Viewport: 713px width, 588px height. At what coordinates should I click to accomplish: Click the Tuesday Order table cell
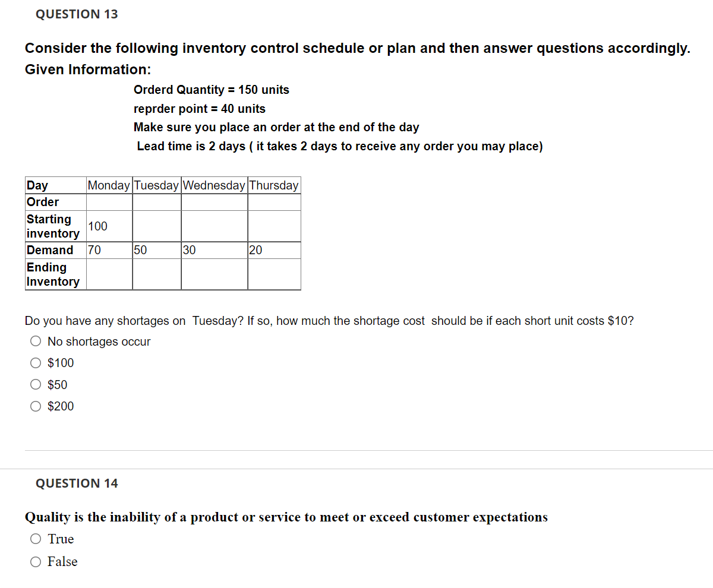156,202
